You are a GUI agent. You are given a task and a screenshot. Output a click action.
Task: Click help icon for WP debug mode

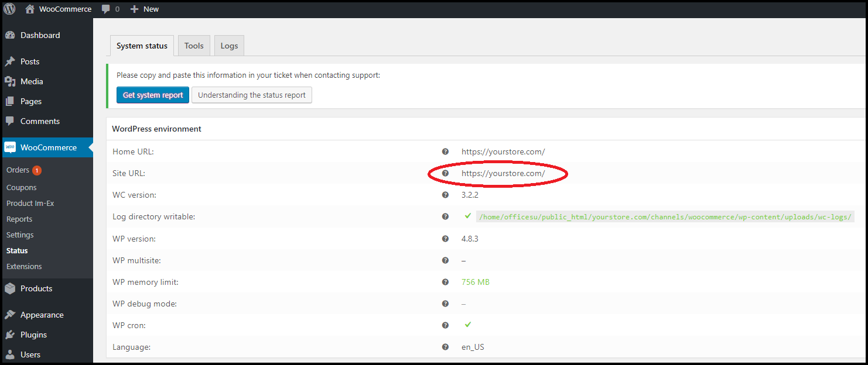[x=445, y=304]
